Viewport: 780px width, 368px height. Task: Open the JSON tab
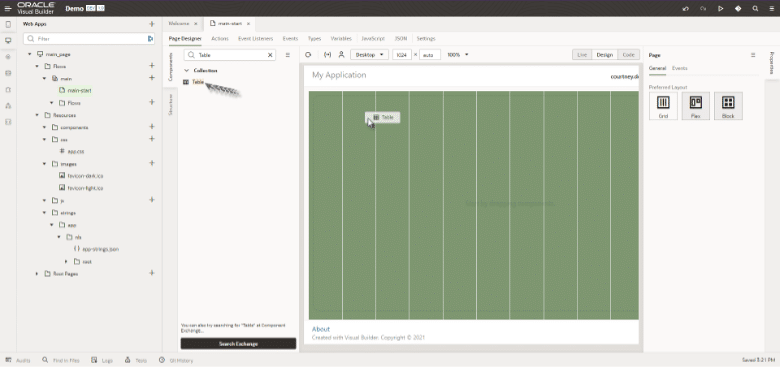pos(400,38)
